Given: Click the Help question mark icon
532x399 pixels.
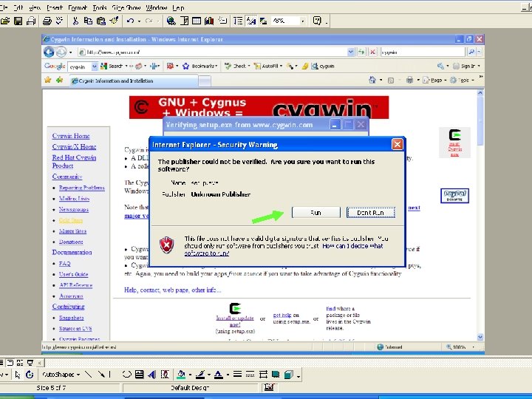Looking at the screenshot, I should (x=317, y=21).
